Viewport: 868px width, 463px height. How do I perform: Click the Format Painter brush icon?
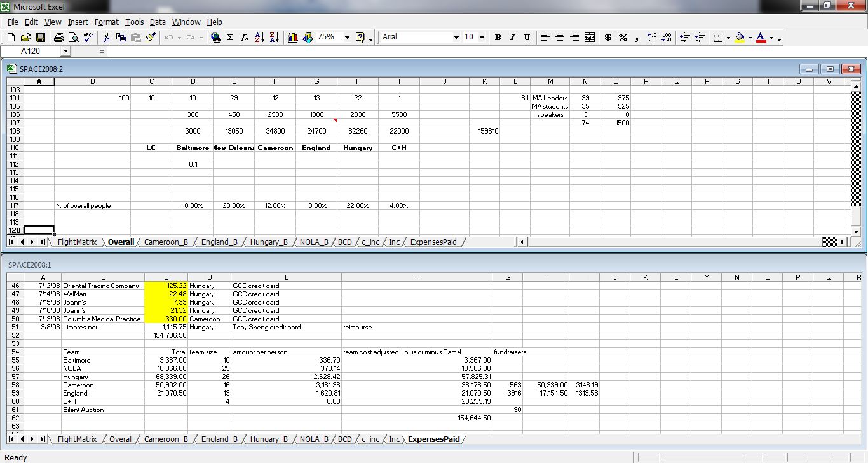[x=151, y=38]
